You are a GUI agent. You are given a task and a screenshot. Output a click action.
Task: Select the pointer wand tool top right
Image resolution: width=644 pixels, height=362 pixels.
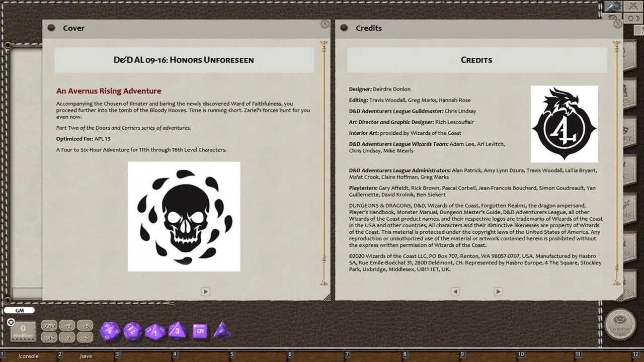[x=613, y=7]
